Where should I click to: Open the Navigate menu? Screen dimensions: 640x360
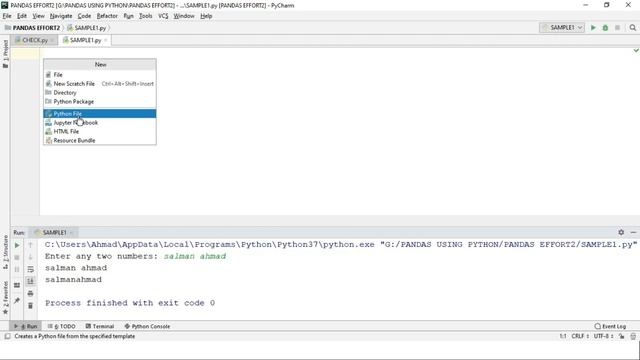point(61,16)
